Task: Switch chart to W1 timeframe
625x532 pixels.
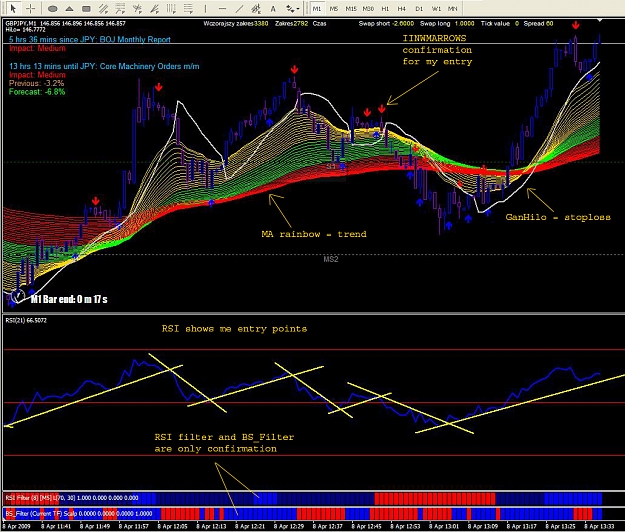Action: tap(436, 8)
